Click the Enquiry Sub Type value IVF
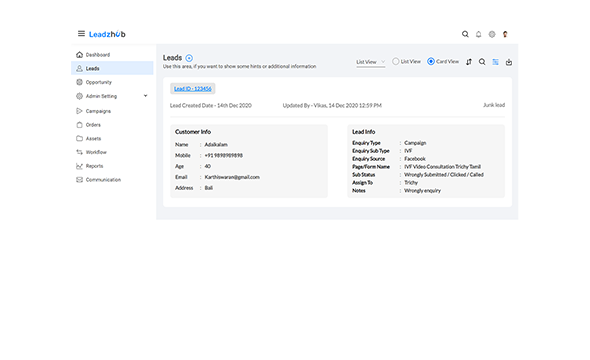Screen dimensions: 590x360 [408, 151]
